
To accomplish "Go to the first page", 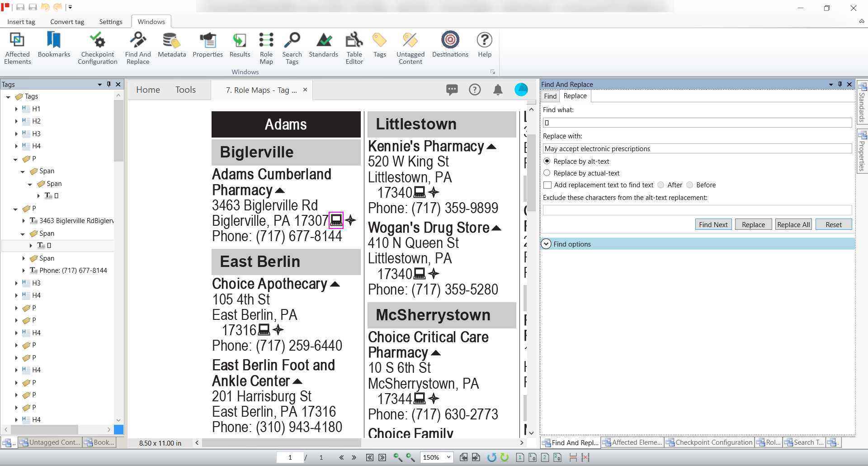I will [370, 457].
